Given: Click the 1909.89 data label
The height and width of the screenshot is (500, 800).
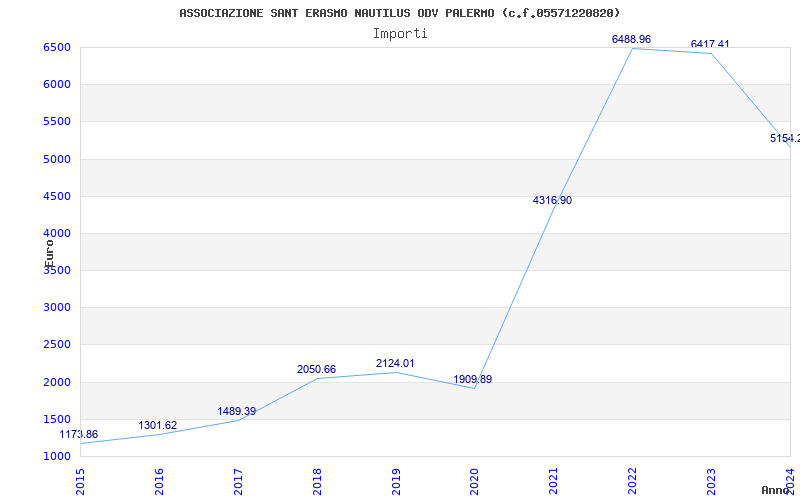Looking at the screenshot, I should click(473, 380).
